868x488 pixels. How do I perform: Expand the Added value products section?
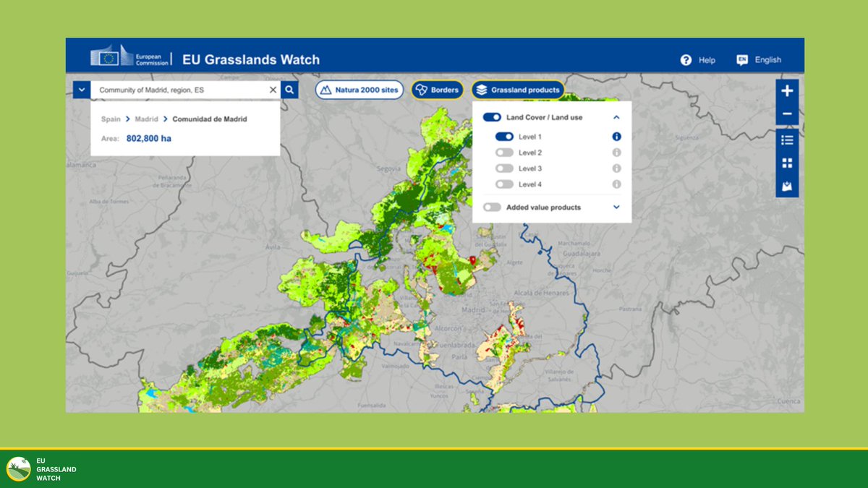[616, 207]
